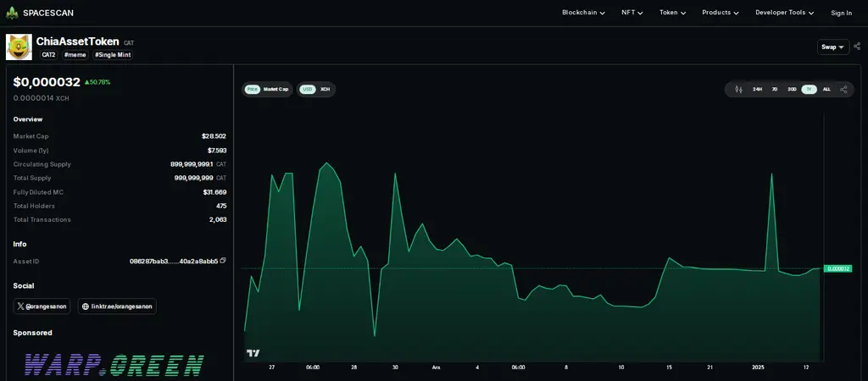
Task: Click the Market Cap value $28.502
Action: [214, 136]
